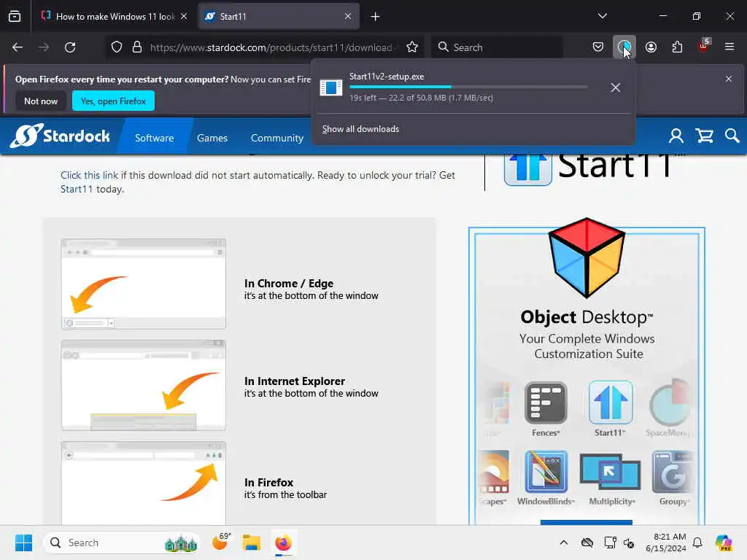The height and width of the screenshot is (560, 747).
Task: Click the padlock site information icon
Action: [x=137, y=47]
